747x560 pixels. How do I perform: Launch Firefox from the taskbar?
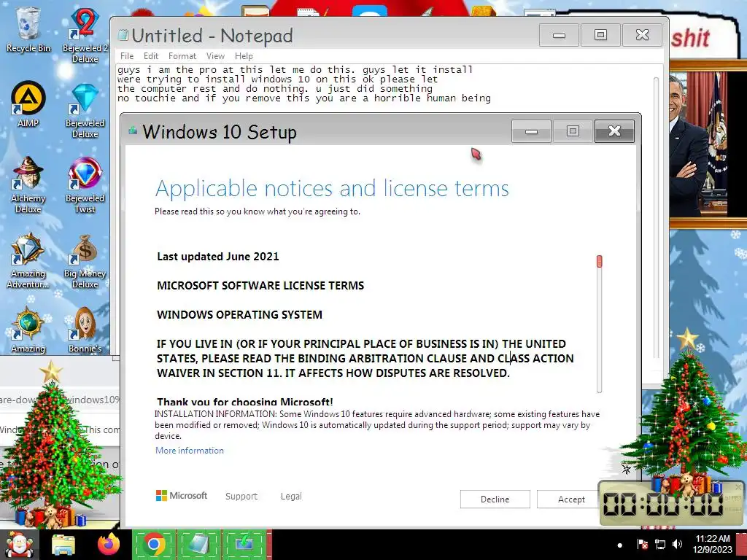click(x=108, y=544)
